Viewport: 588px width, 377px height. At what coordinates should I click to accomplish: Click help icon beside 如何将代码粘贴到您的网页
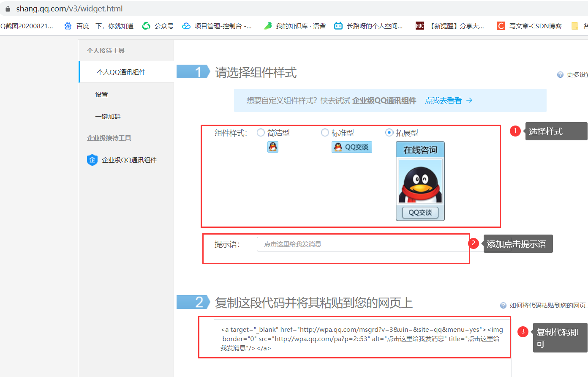click(x=503, y=305)
